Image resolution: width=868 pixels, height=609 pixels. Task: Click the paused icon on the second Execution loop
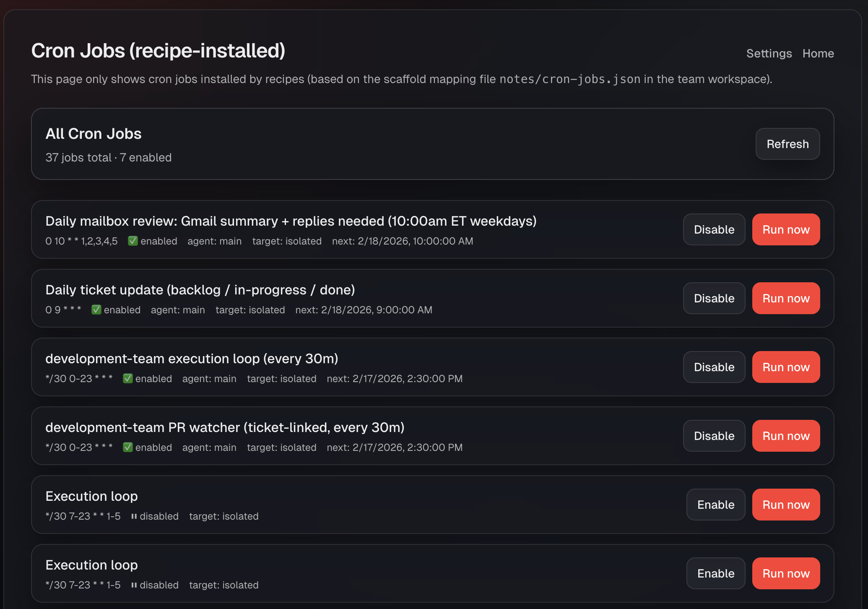(133, 585)
